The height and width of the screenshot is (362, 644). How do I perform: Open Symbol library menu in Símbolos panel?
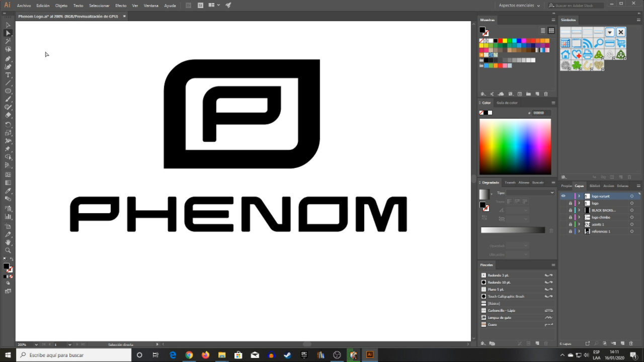pyautogui.click(x=564, y=177)
